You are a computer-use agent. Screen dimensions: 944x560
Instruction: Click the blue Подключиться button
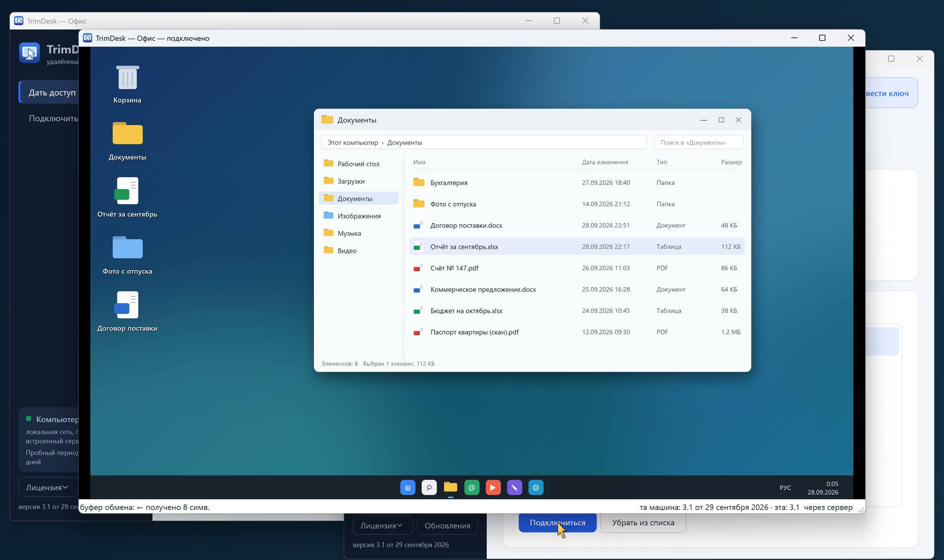coord(558,523)
